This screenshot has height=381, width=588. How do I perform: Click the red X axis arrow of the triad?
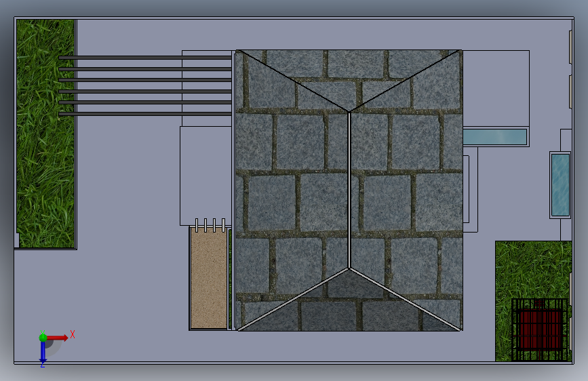coord(58,338)
